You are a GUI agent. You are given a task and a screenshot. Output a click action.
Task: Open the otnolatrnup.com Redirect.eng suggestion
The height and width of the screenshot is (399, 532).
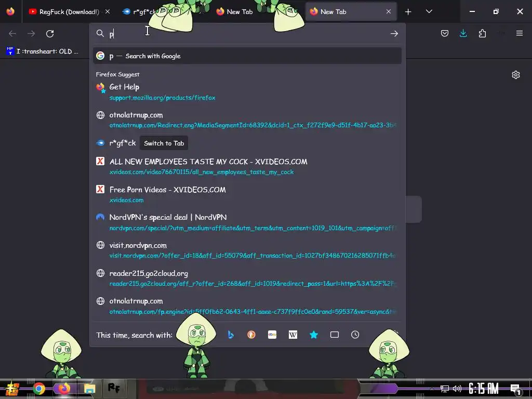coord(247,120)
